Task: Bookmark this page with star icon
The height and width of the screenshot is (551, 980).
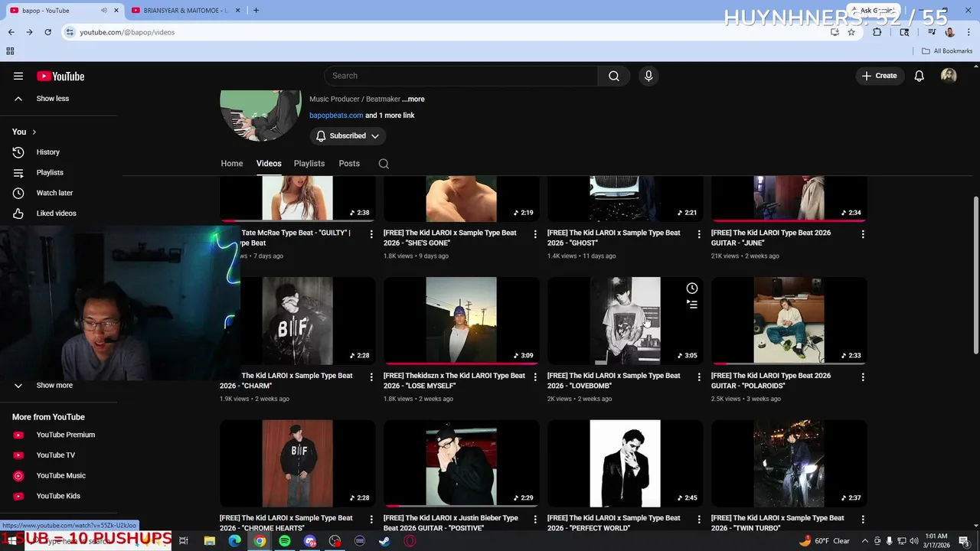Action: pos(851,32)
